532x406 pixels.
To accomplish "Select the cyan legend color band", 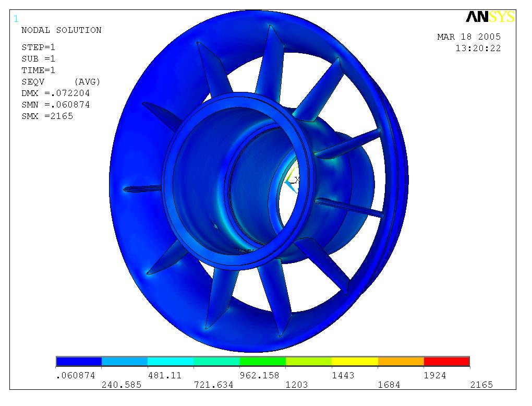I will [x=171, y=361].
